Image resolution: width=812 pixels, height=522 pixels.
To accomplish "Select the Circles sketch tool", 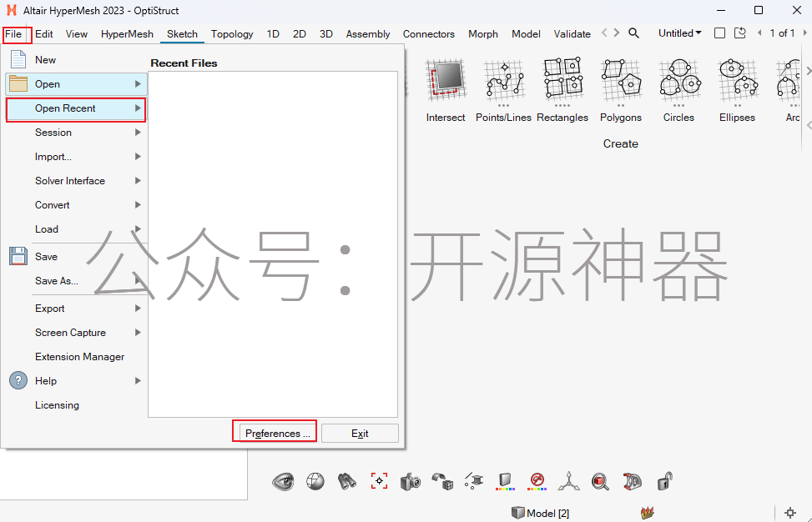I will tap(679, 91).
